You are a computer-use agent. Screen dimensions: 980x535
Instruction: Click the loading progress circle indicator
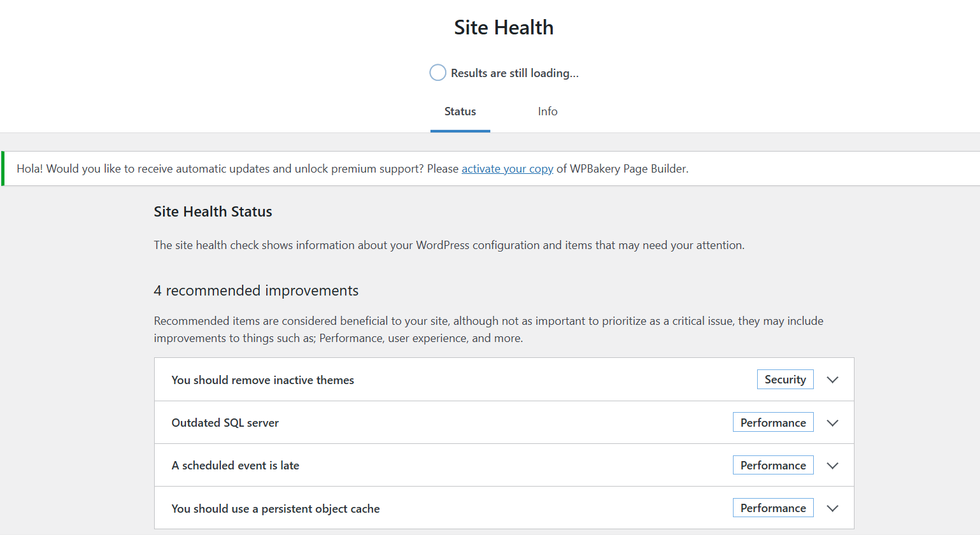(437, 73)
